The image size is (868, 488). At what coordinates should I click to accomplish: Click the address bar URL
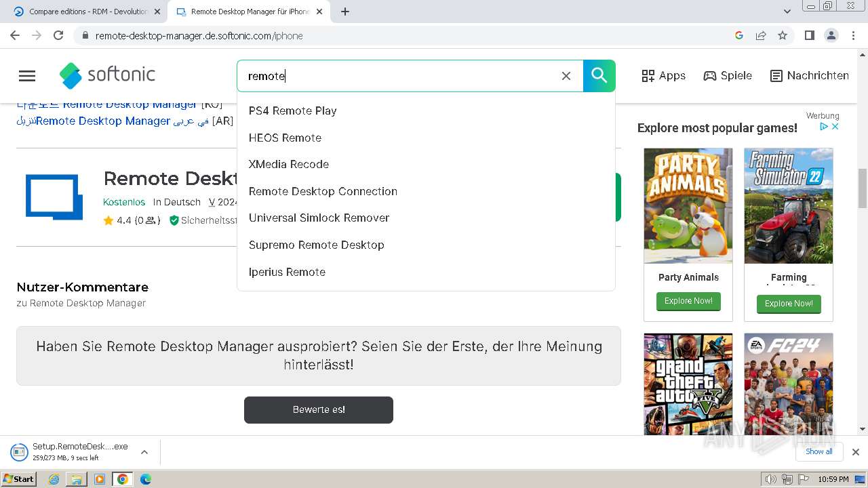coord(199,36)
